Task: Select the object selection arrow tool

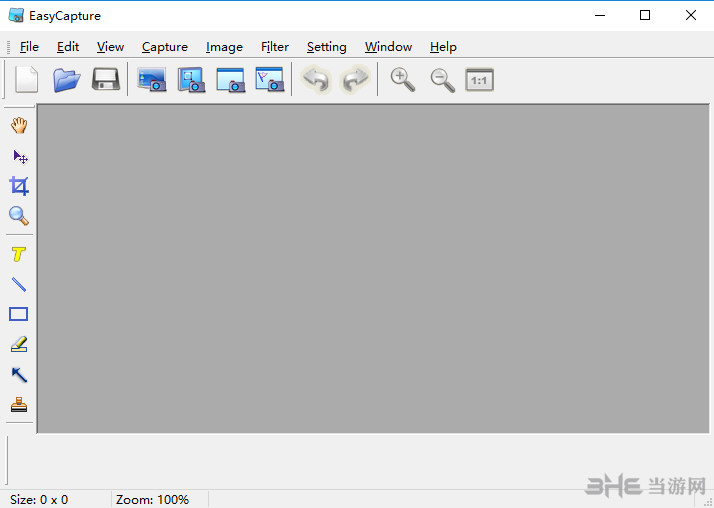Action: (20, 157)
